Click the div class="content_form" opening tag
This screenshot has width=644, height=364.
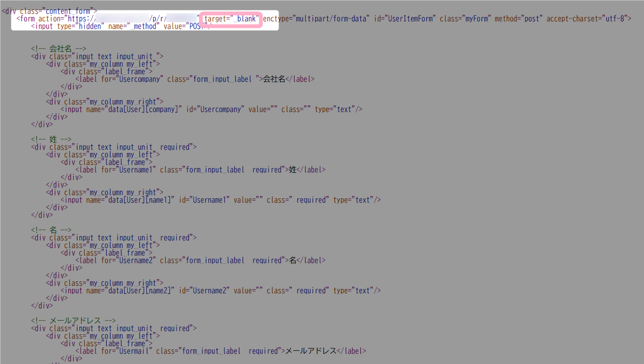click(x=50, y=11)
